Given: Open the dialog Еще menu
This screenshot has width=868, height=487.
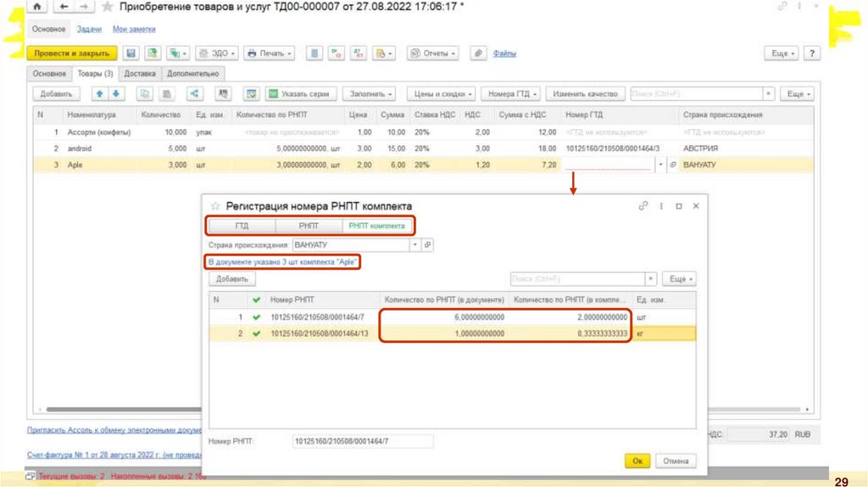Looking at the screenshot, I should click(681, 278).
